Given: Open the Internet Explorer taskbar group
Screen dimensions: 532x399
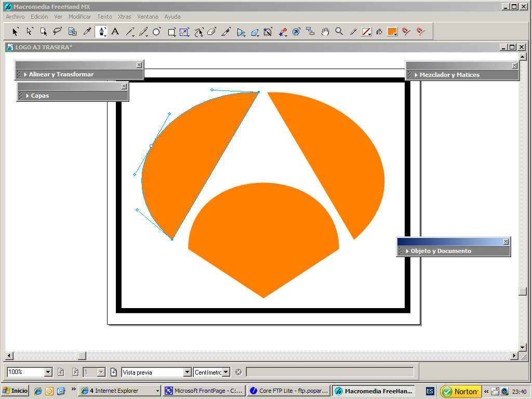Looking at the screenshot, I should tap(120, 391).
